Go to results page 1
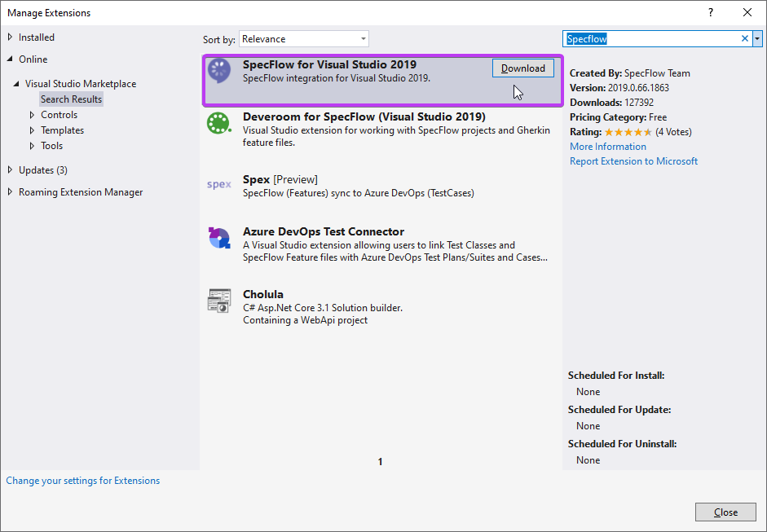The height and width of the screenshot is (532, 767). point(380,462)
